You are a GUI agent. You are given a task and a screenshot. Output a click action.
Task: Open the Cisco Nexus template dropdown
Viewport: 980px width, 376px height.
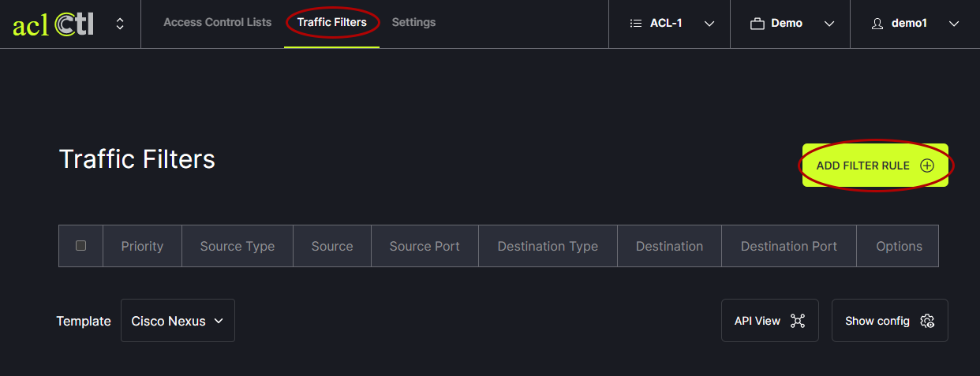tap(178, 321)
